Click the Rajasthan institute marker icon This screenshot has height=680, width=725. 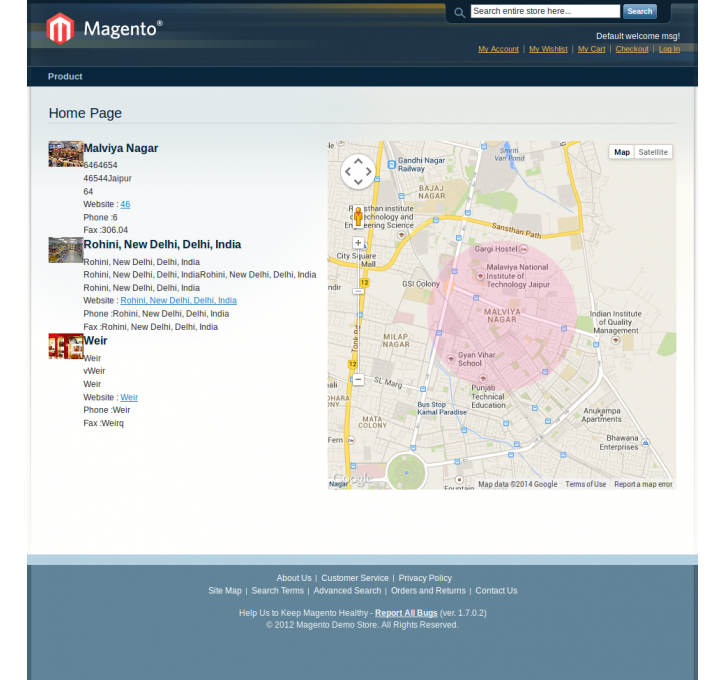point(401,235)
